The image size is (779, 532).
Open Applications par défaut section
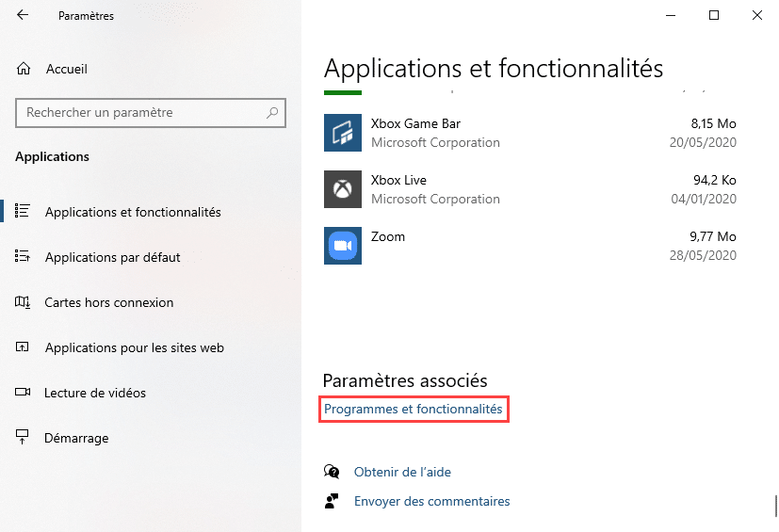point(112,257)
